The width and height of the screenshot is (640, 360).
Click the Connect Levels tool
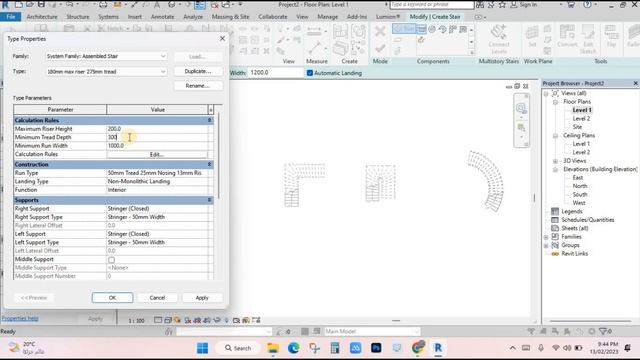click(499, 39)
